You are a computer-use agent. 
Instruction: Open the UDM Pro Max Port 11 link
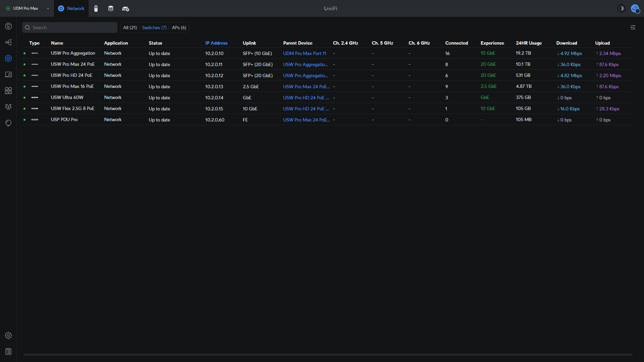coord(304,53)
